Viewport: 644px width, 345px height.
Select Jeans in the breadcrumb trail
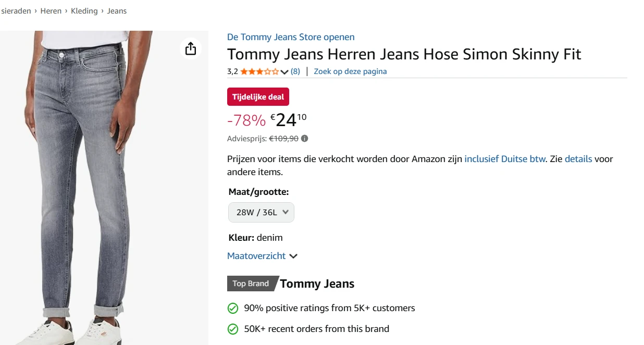coord(117,10)
